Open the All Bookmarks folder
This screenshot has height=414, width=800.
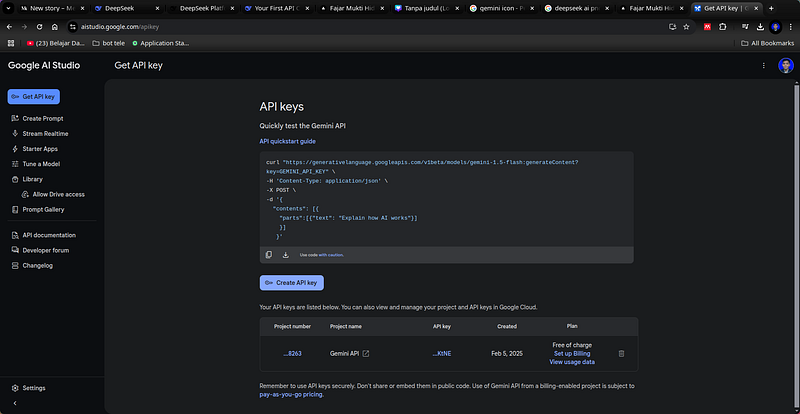point(767,43)
